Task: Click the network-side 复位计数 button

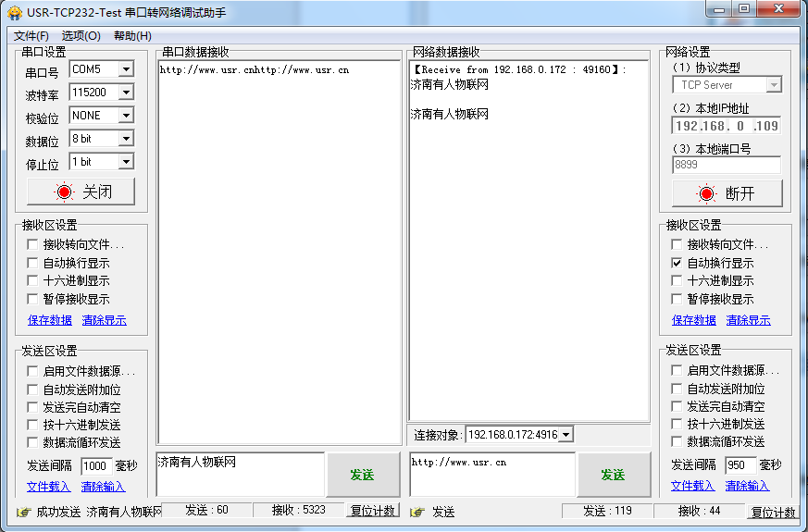Action: coord(772,513)
